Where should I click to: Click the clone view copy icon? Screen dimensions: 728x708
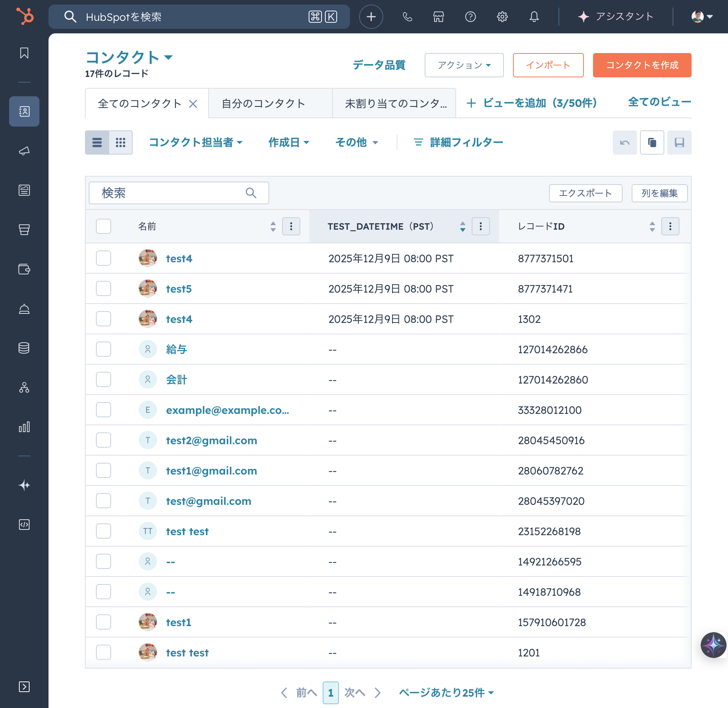[652, 143]
